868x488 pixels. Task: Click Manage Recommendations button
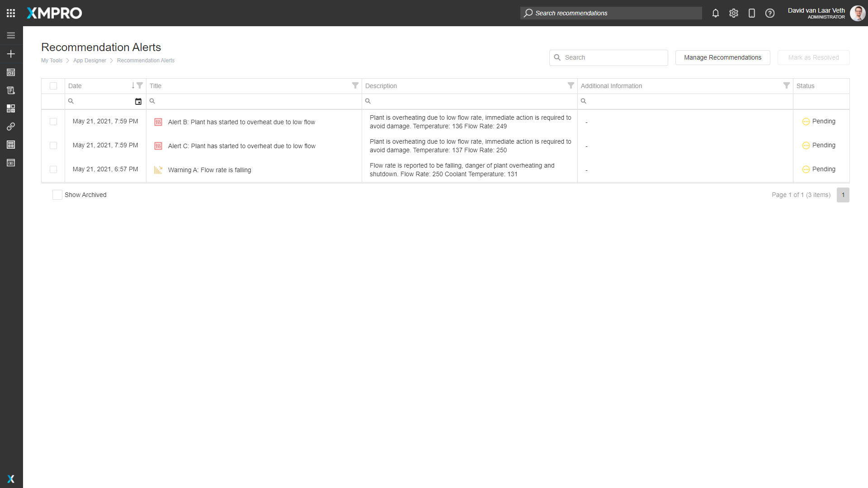722,57
